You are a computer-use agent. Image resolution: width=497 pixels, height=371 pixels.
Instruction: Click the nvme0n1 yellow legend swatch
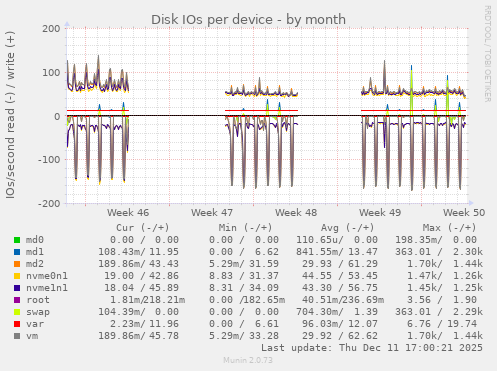pyautogui.click(x=17, y=276)
